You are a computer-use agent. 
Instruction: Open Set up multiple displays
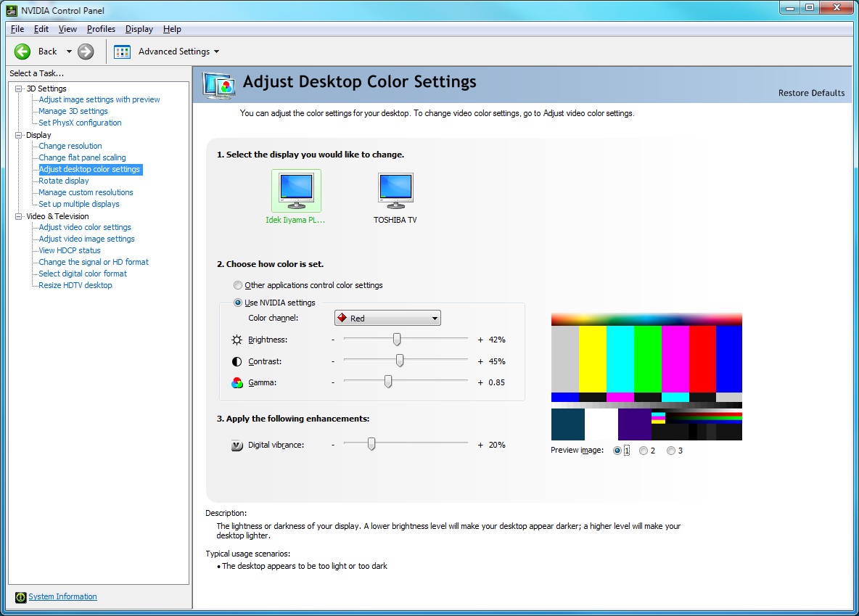click(79, 204)
